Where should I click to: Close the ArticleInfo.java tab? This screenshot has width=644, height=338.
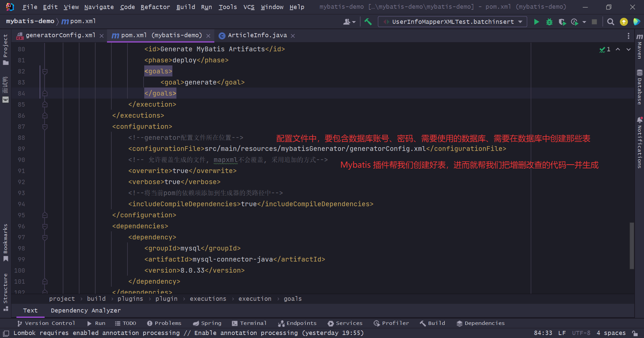pyautogui.click(x=293, y=36)
